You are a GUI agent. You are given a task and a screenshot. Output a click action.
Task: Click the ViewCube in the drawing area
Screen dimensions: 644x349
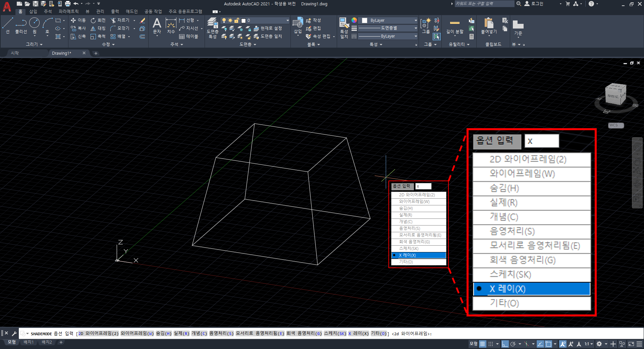(x=615, y=95)
